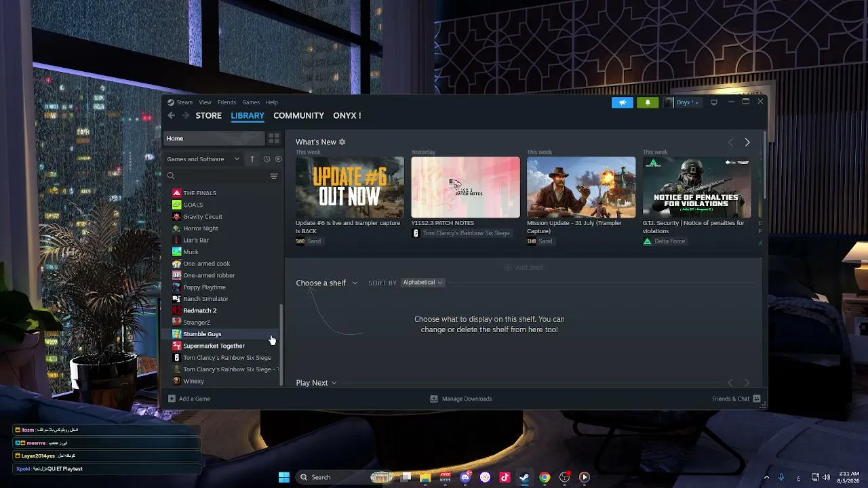Click Add a Game
The height and width of the screenshot is (488, 868).
point(189,399)
